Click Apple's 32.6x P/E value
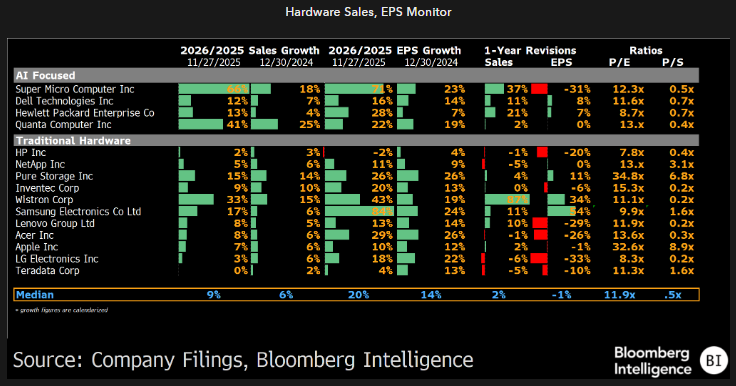Screen dimensions: 736x386 click(628, 247)
